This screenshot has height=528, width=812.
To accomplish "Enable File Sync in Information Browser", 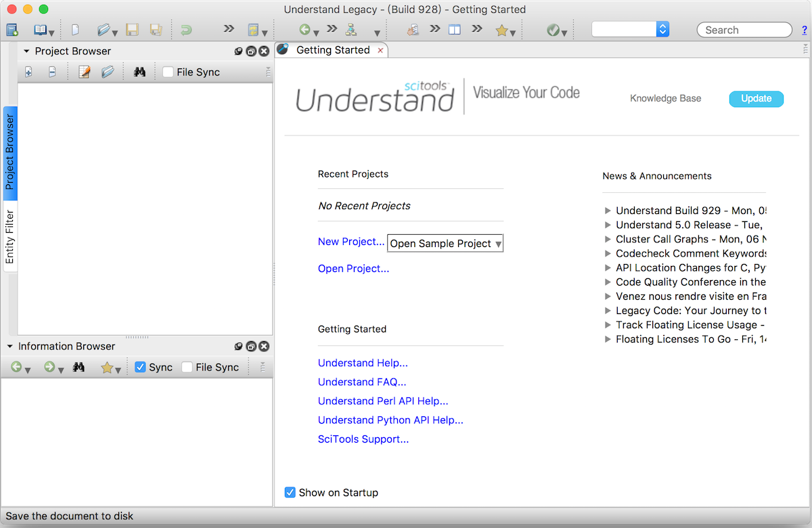I will [x=187, y=367].
